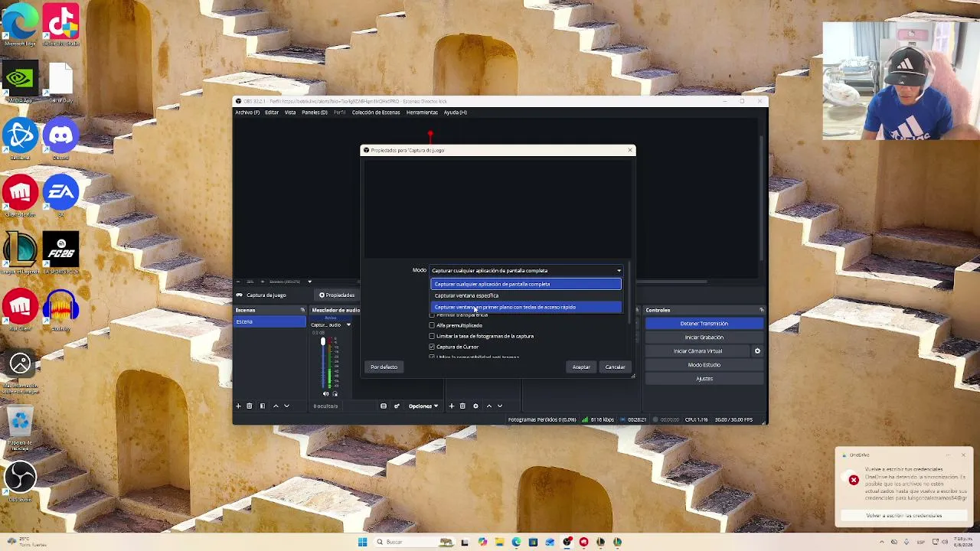This screenshot has width=980, height=551.
Task: Open League of Legends desktop shortcut
Action: (x=20, y=253)
